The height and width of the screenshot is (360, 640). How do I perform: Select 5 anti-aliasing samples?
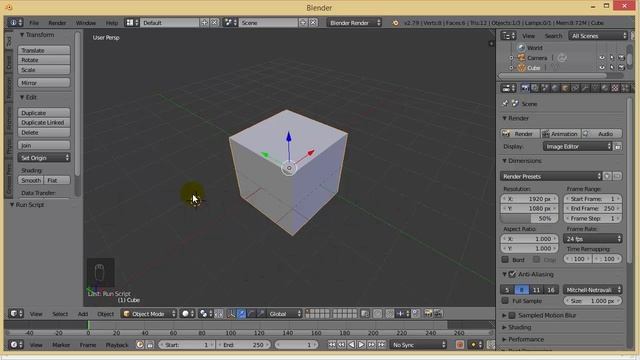click(x=507, y=290)
